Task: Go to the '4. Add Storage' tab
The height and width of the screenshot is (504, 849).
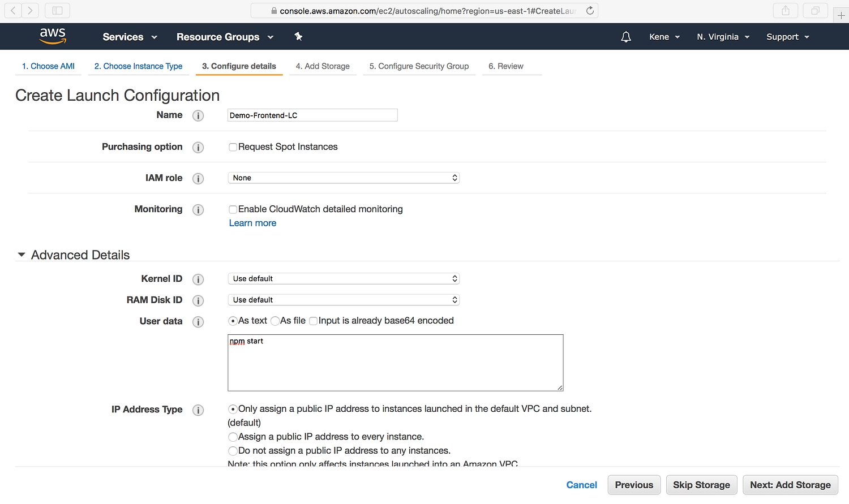Action: click(323, 66)
